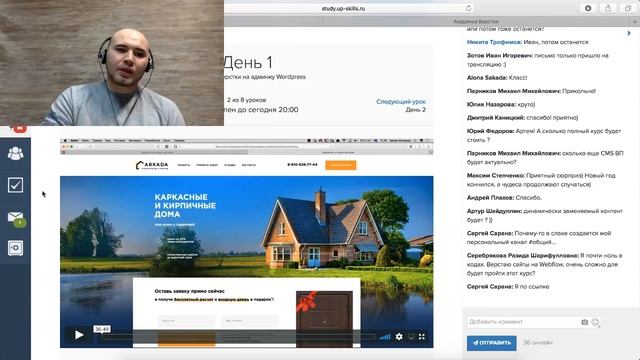
Task: Go to Следующий урок link
Action: [x=401, y=102]
